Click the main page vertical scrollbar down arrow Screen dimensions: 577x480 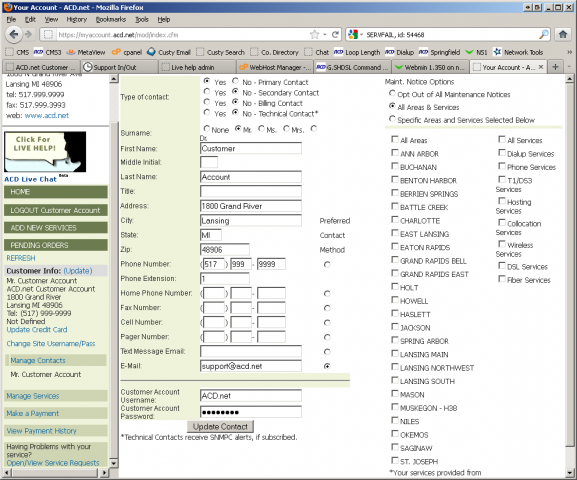(569, 473)
